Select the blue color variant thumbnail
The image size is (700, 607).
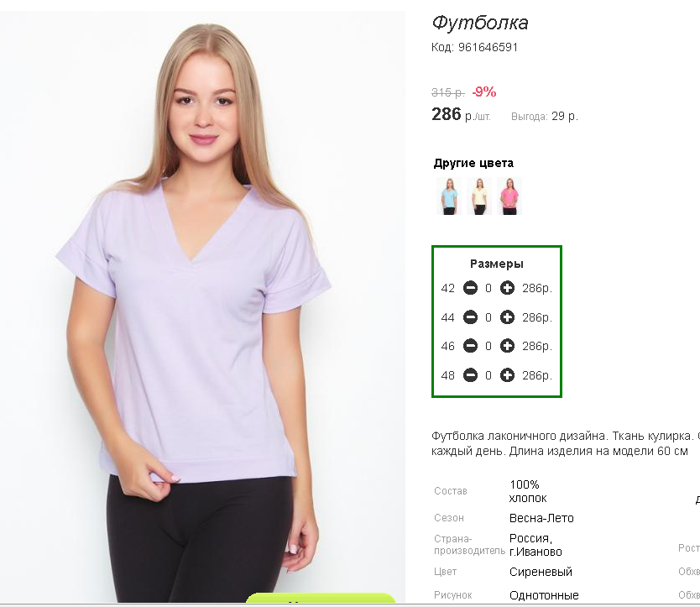pyautogui.click(x=449, y=196)
